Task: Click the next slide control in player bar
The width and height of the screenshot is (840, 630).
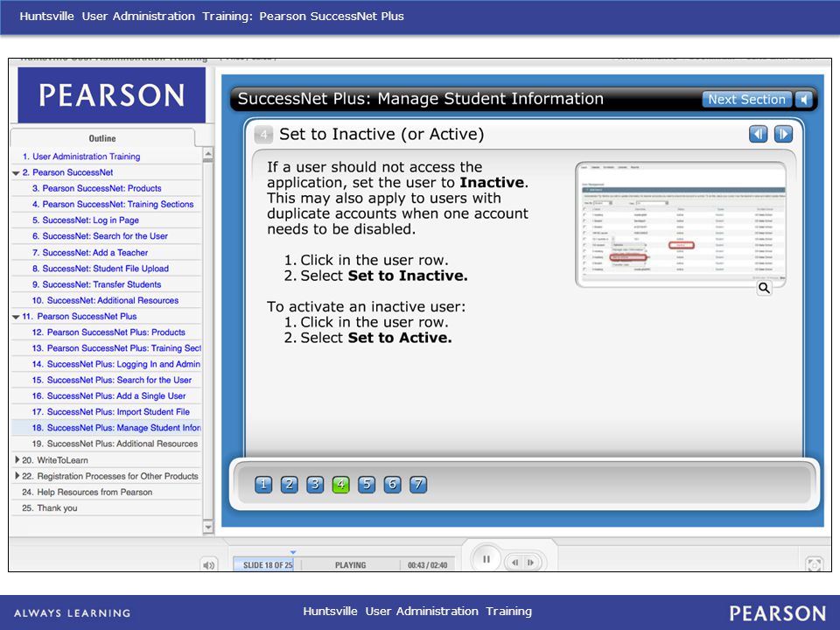Action: coord(531,563)
